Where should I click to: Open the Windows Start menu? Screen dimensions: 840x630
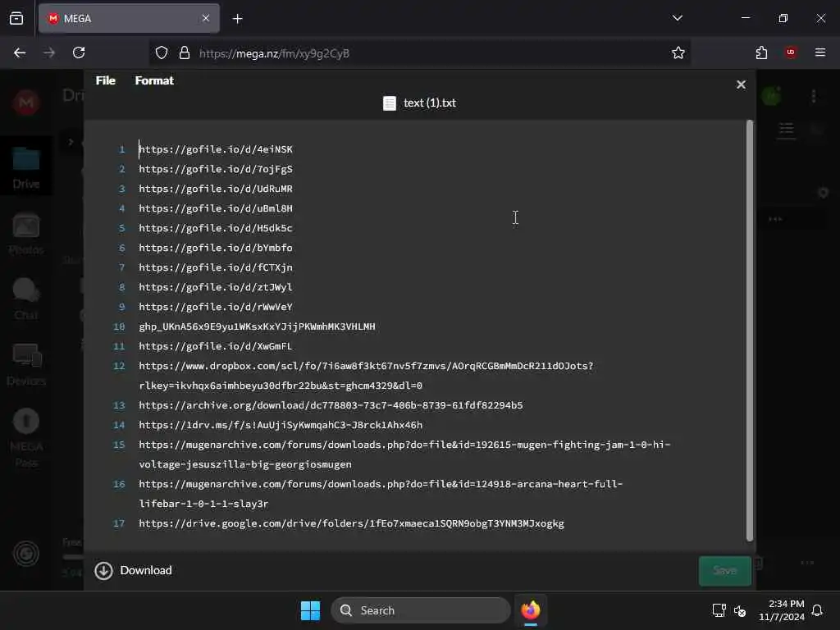pyautogui.click(x=310, y=610)
